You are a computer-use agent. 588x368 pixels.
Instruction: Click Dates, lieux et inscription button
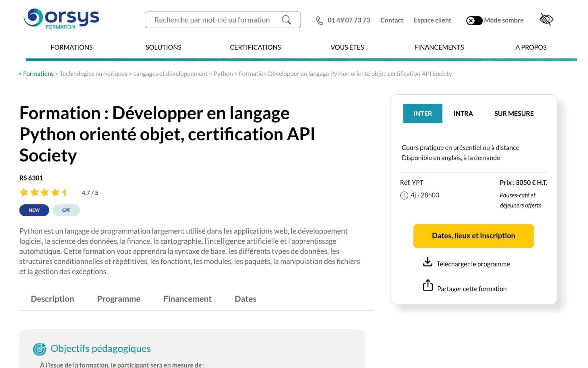(x=473, y=236)
